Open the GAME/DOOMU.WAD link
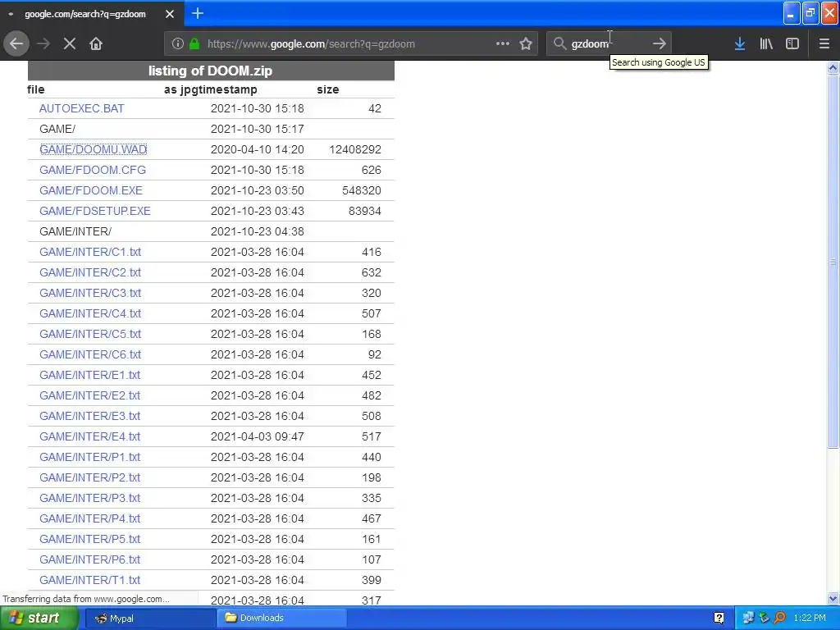Screen dimensions: 840x630 click(x=94, y=149)
